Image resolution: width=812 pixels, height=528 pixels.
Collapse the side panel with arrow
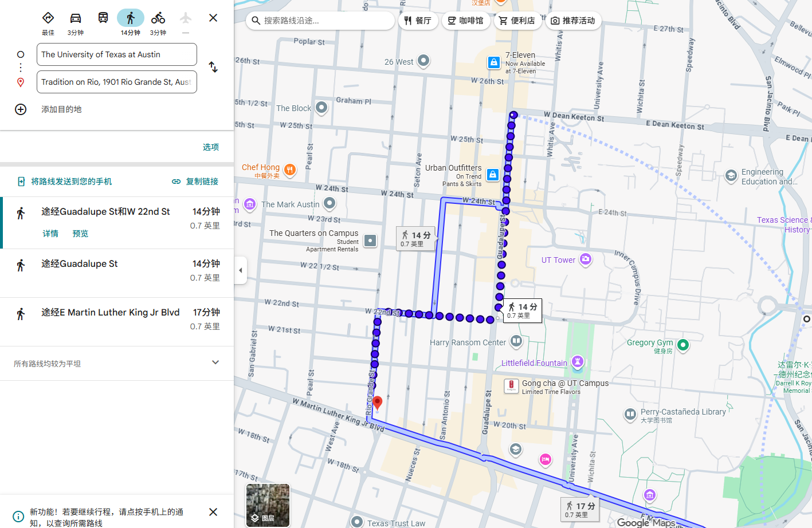(x=241, y=270)
